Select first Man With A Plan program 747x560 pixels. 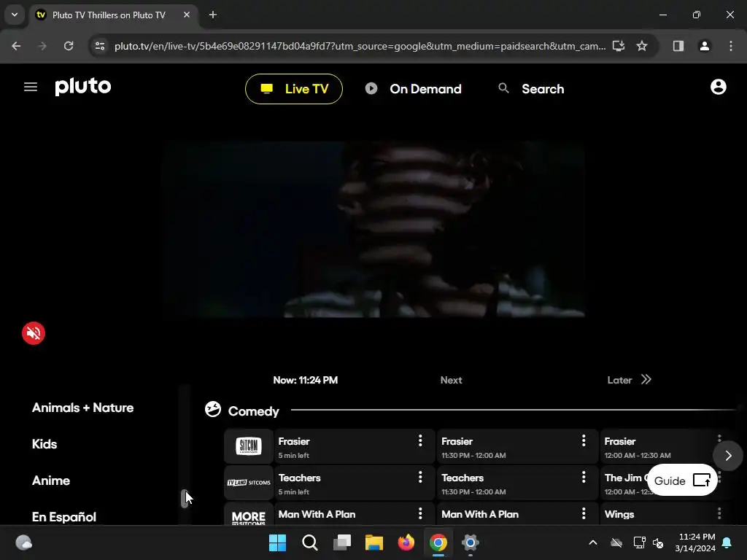(x=354, y=514)
